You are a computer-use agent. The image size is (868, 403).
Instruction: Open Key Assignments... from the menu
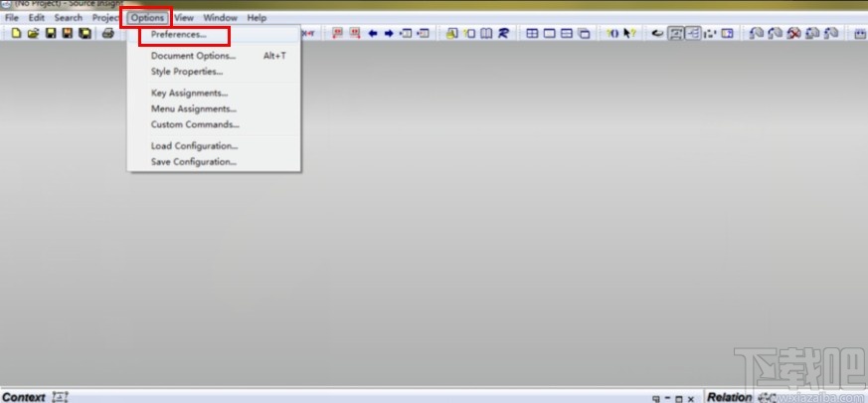(x=214, y=94)
